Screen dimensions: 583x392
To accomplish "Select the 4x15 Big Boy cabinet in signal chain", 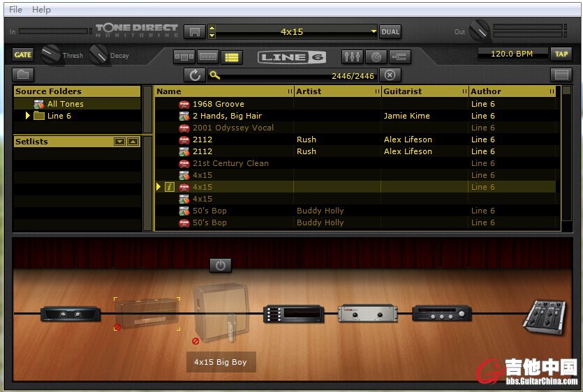I will point(220,312).
